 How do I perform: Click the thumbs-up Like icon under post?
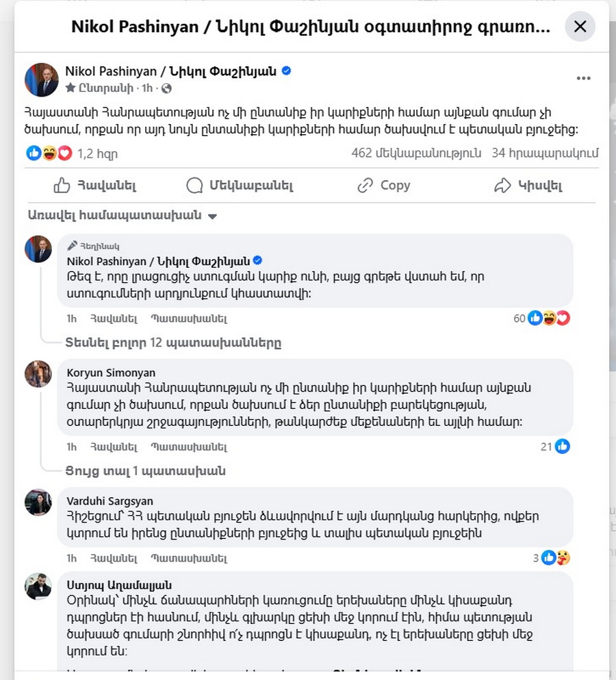click(x=62, y=186)
